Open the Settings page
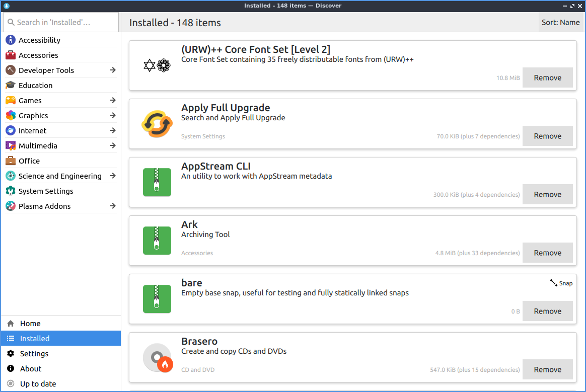586x392 pixels. [x=34, y=354]
